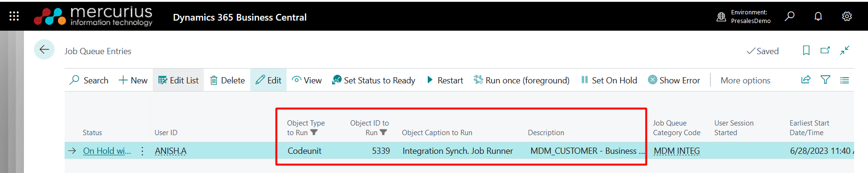The width and height of the screenshot is (868, 173).
Task: Go back using the arrow button
Action: (x=44, y=49)
